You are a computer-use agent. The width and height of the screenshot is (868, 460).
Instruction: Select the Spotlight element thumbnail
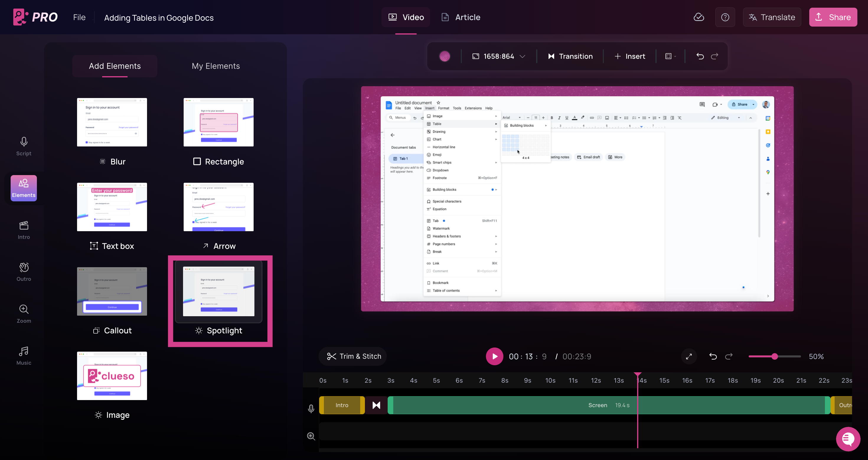(218, 291)
